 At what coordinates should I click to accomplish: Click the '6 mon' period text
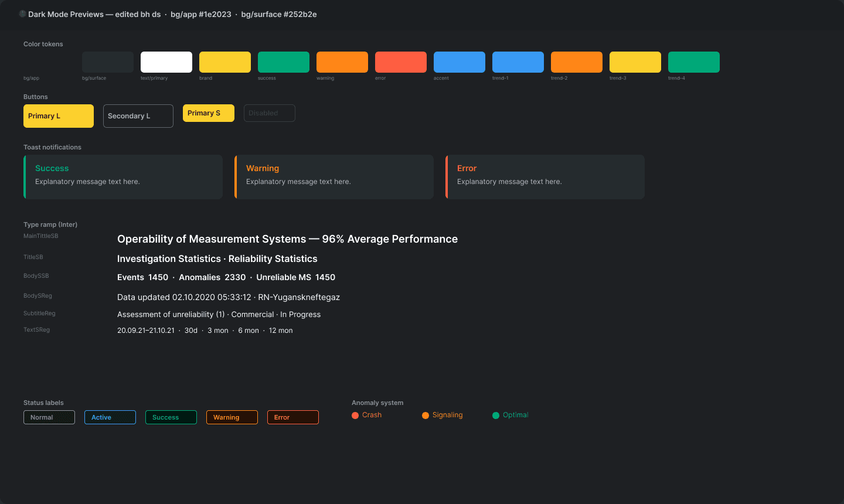(249, 331)
